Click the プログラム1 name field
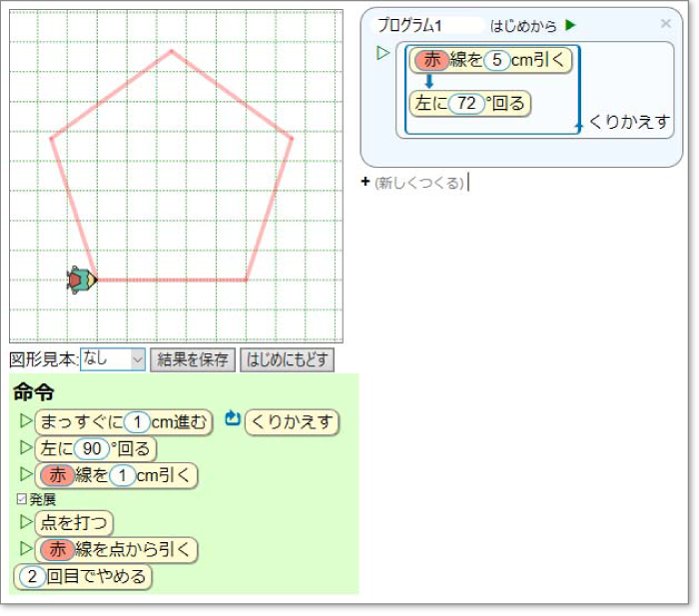699x616 pixels. 426,25
